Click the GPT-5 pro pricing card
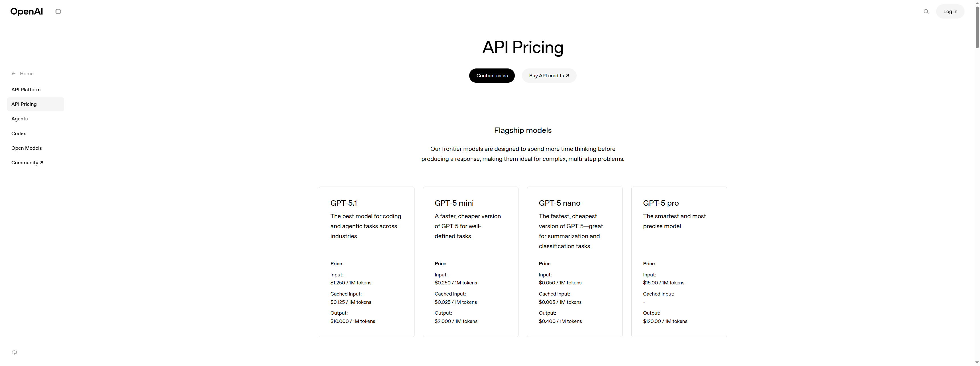The image size is (980, 366). click(679, 262)
